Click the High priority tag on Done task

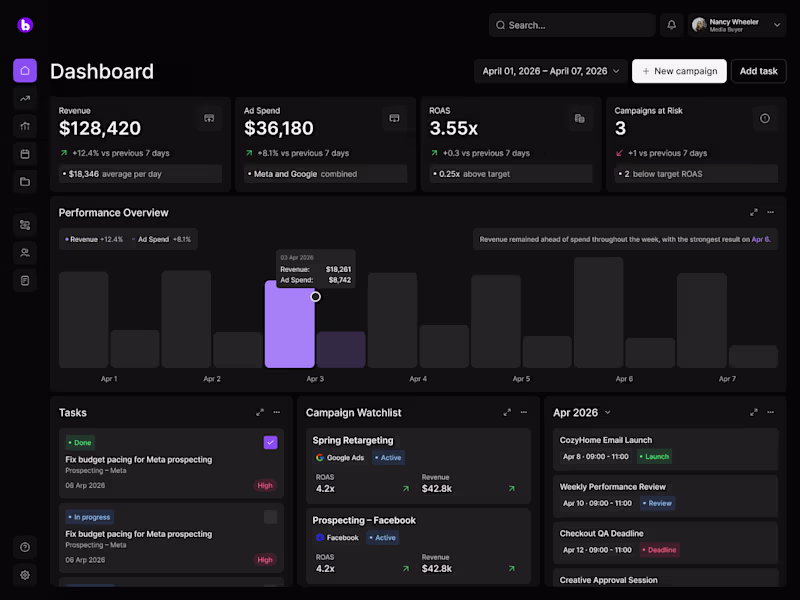pos(265,485)
